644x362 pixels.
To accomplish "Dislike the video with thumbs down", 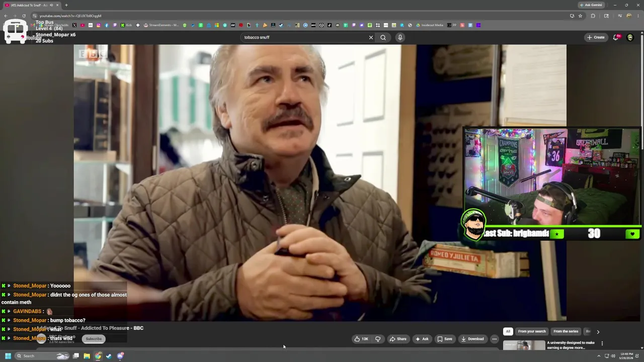I will click(378, 339).
